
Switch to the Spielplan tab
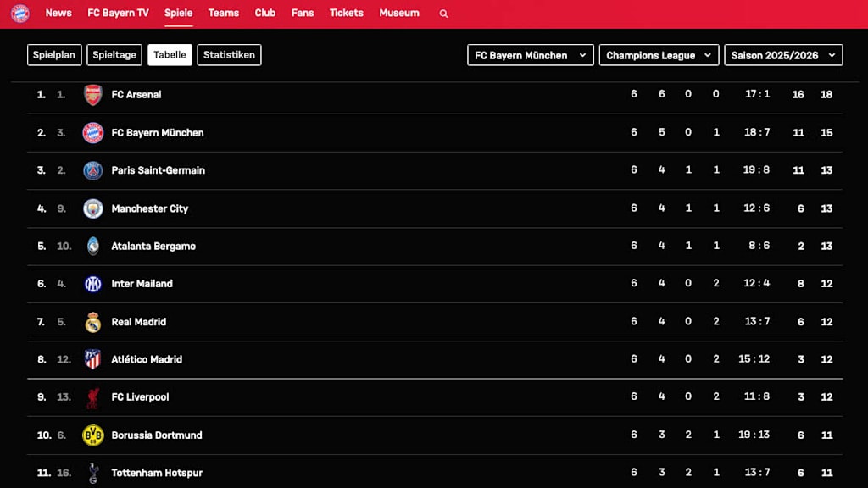[54, 55]
